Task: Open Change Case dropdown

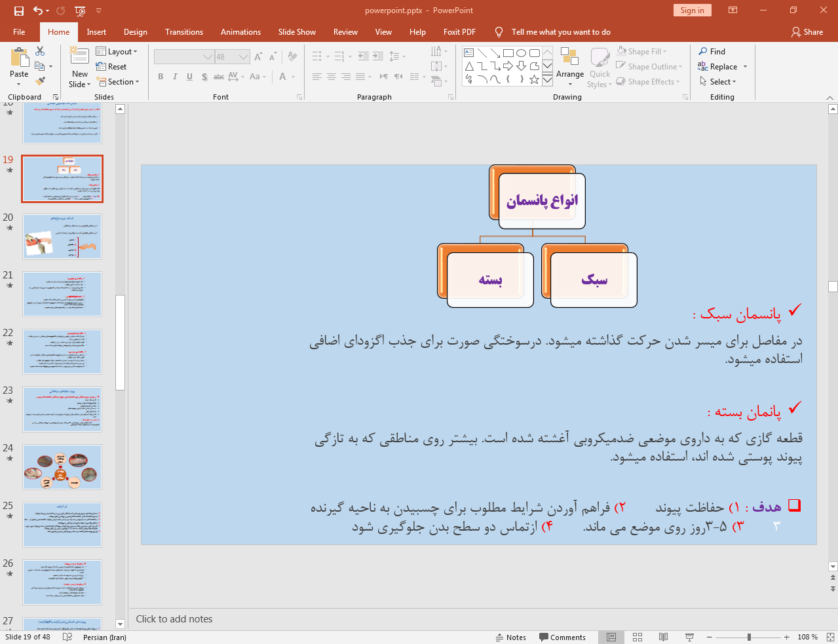Action: [257, 77]
